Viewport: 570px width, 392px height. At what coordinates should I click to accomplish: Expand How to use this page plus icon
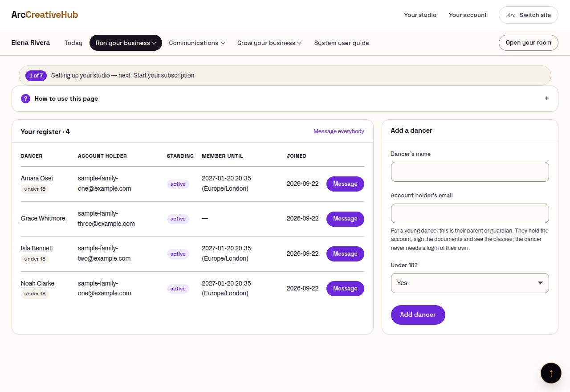tap(547, 98)
